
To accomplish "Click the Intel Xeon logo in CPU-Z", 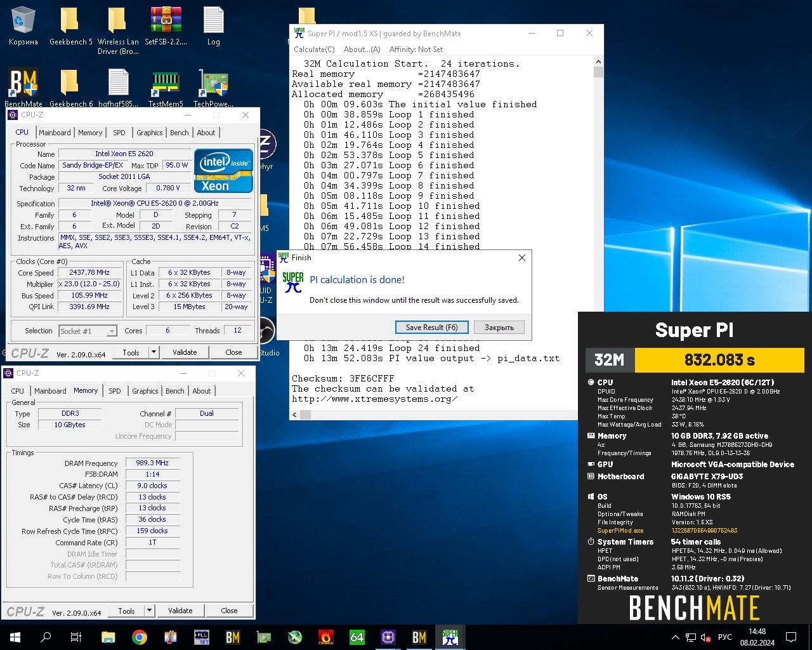I will [223, 170].
